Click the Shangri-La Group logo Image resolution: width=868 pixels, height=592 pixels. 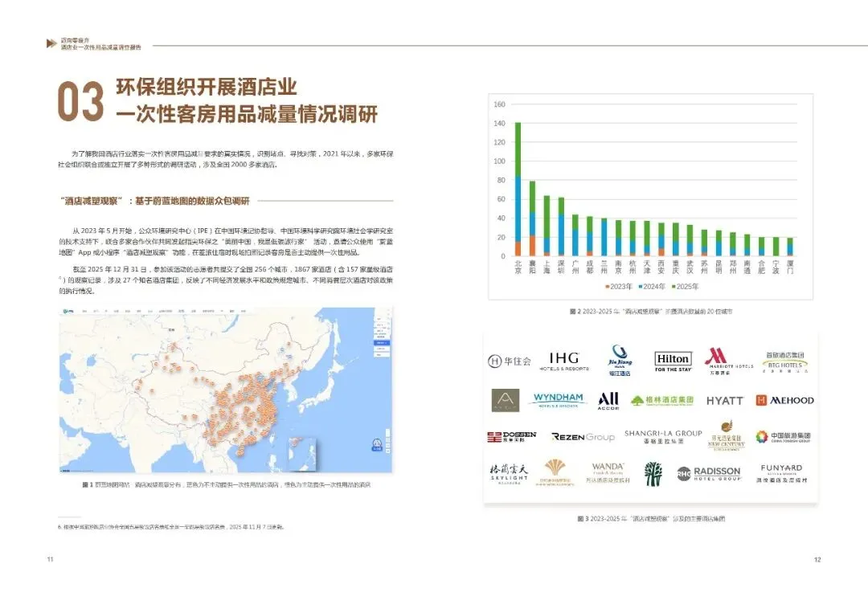662,436
